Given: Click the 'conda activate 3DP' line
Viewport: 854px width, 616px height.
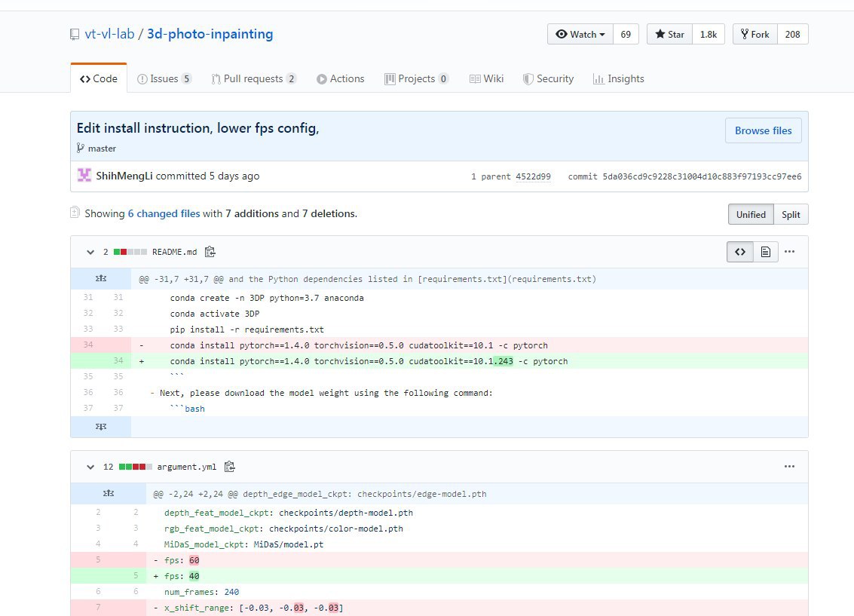Looking at the screenshot, I should click(x=439, y=314).
